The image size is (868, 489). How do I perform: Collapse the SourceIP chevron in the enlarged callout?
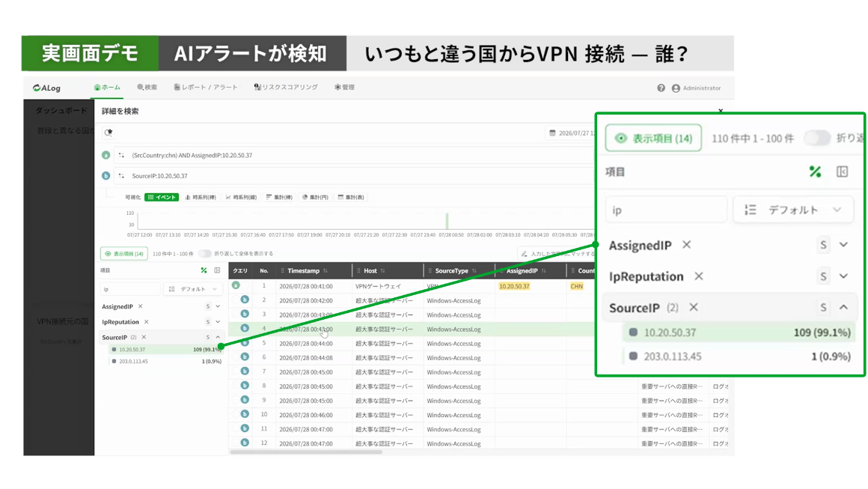pyautogui.click(x=843, y=307)
